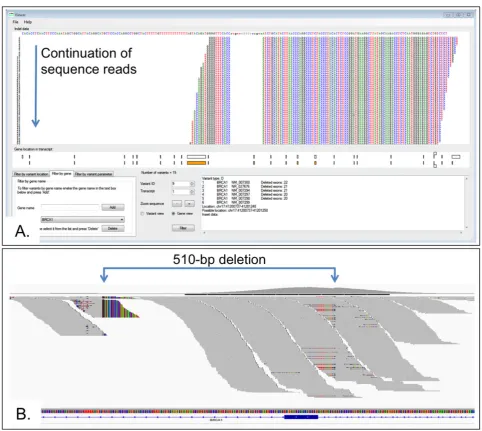Click the Number of variants label
Image resolution: width=482 pixels, height=431 pixels.
[x=159, y=173]
